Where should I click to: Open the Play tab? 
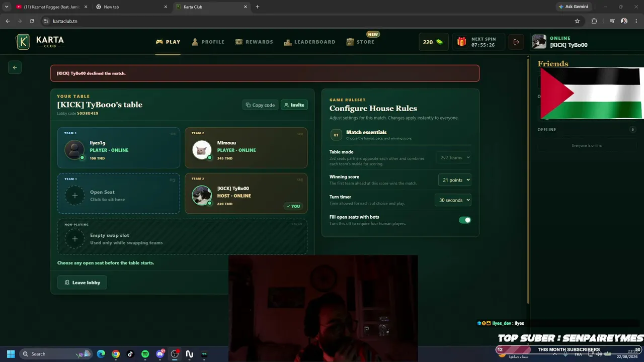(x=168, y=42)
